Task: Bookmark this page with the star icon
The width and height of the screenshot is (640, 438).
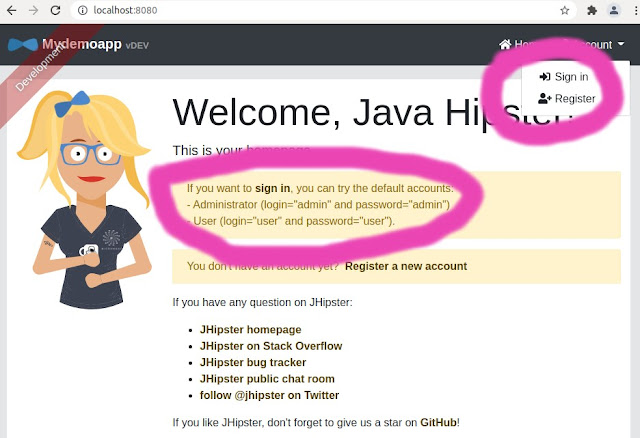Action: point(564,11)
